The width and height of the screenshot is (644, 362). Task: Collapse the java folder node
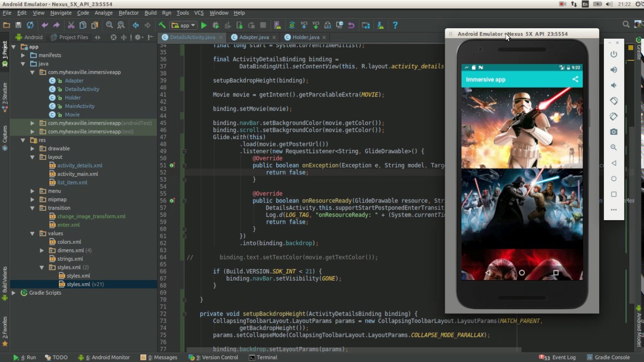(x=23, y=64)
